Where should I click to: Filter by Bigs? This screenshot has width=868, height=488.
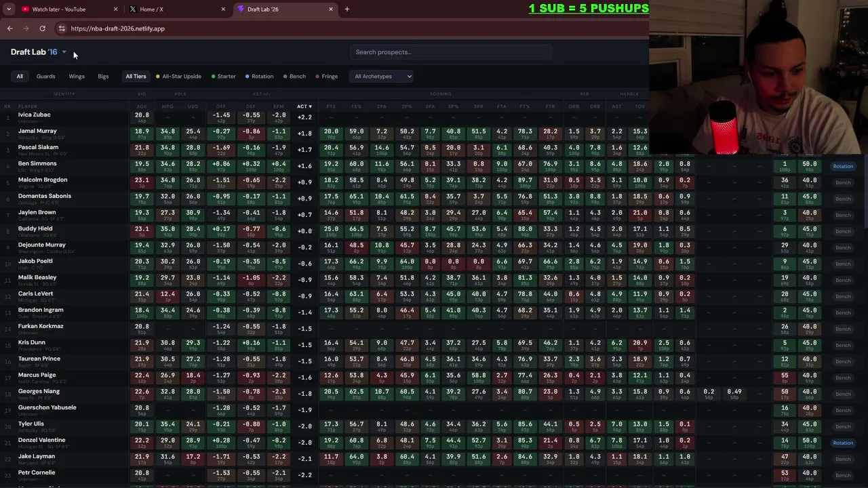(x=103, y=77)
